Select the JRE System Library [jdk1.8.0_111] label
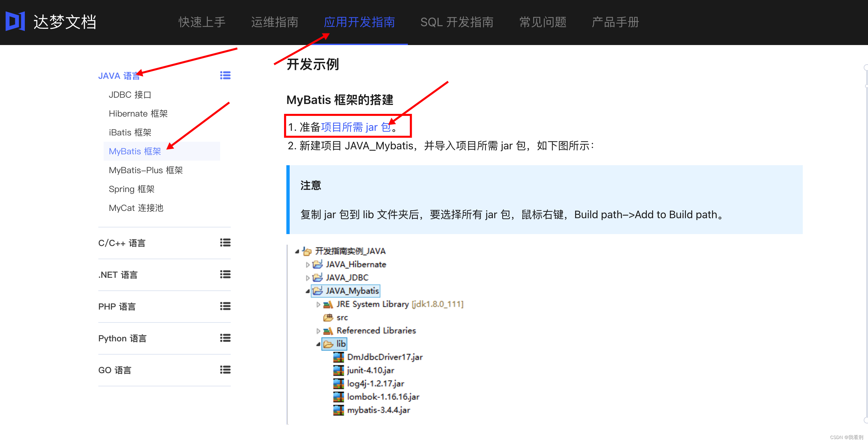The image size is (868, 443). (400, 304)
